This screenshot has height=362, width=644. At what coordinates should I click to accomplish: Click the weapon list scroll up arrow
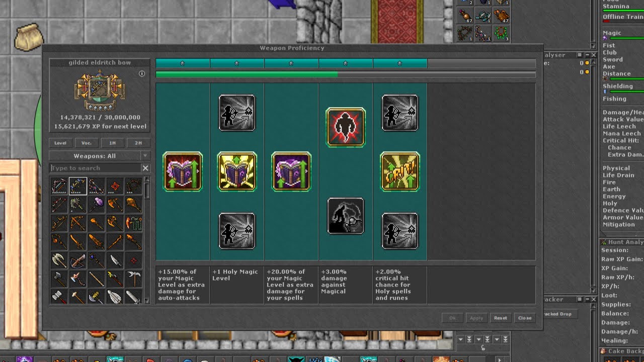point(147,179)
